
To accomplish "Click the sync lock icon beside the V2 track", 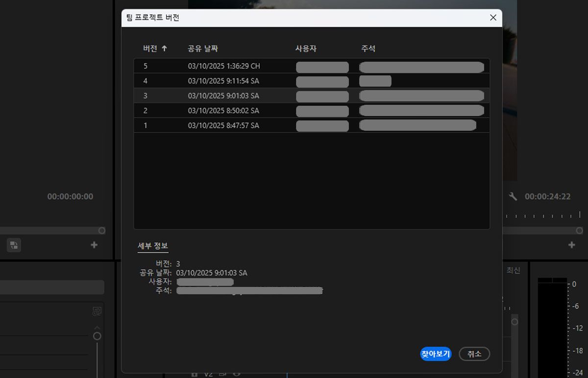I will 223,375.
